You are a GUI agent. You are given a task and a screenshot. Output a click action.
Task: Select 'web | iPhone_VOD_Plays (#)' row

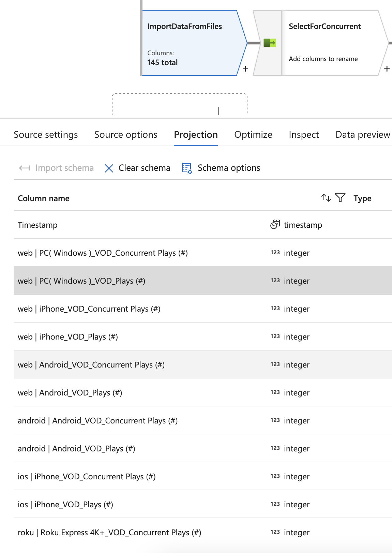coord(203,337)
